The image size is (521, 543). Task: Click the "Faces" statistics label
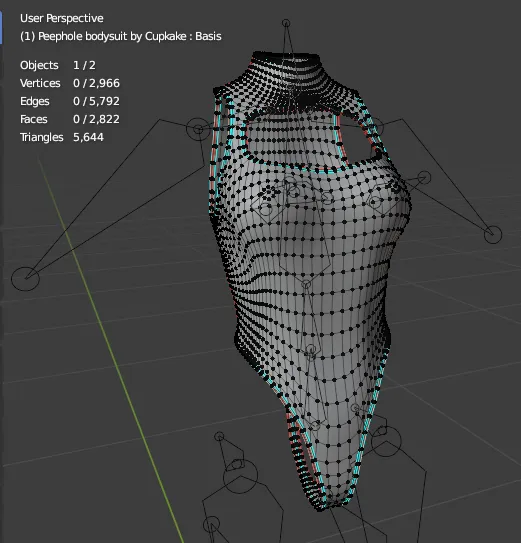tap(34, 119)
